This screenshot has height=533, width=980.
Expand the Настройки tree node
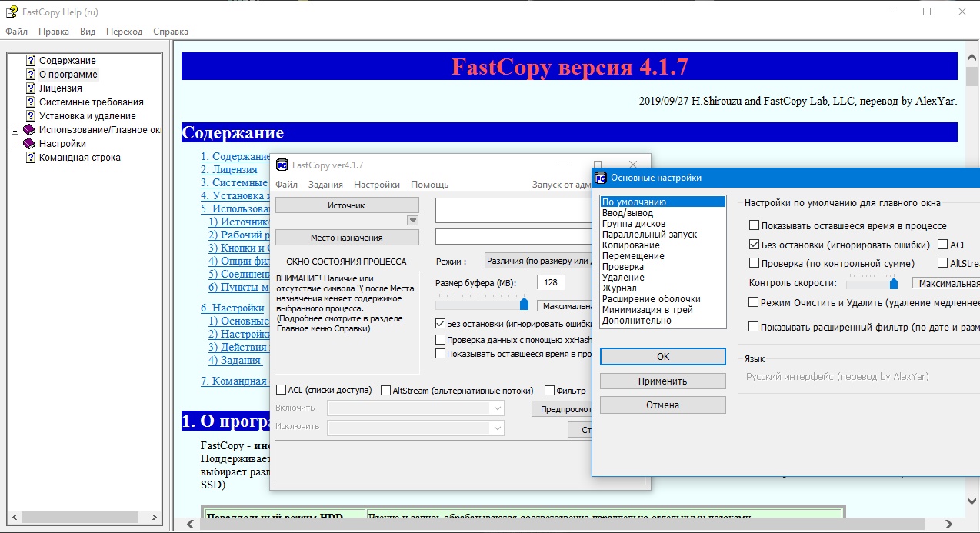pos(15,145)
